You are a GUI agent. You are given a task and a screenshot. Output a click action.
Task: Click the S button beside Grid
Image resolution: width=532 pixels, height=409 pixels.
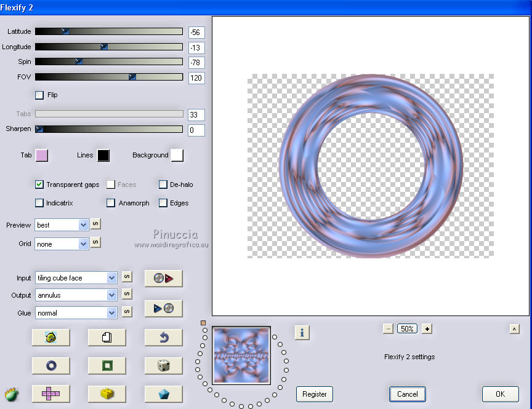pos(95,242)
